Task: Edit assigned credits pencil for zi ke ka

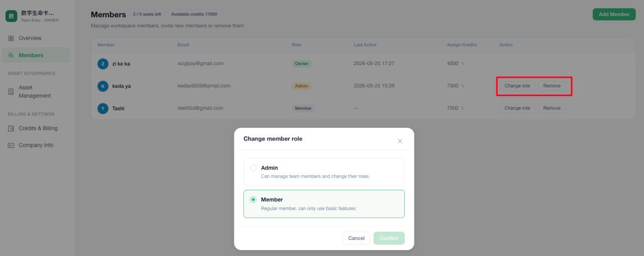Action: [463, 64]
